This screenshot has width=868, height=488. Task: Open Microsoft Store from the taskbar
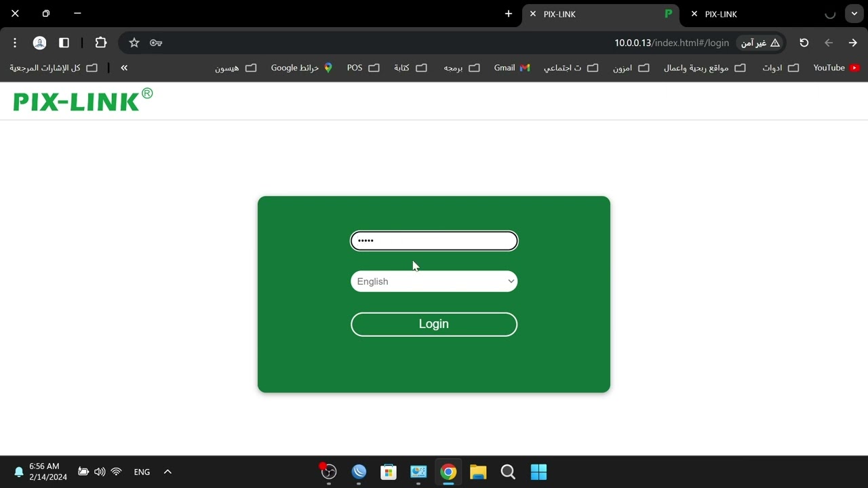389,472
